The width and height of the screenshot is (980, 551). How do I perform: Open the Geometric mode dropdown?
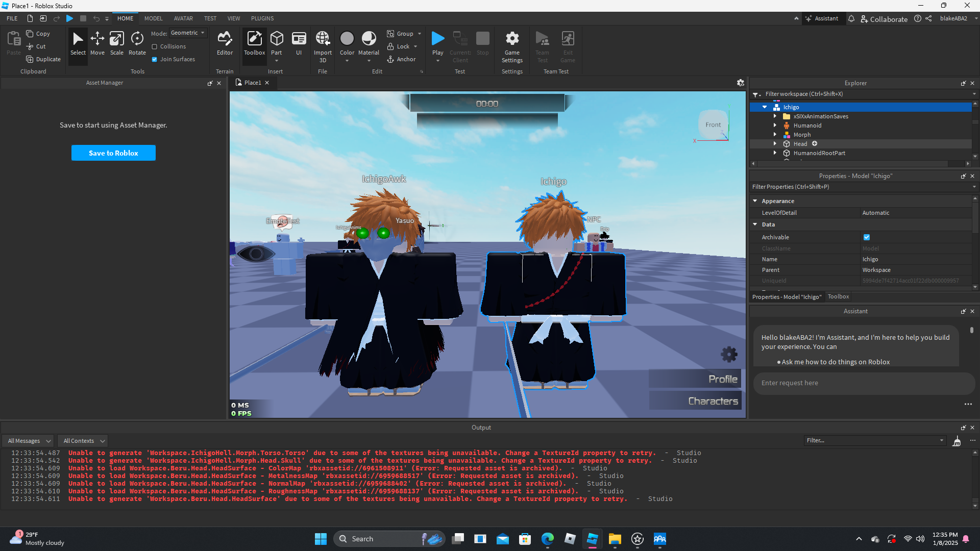[x=188, y=33]
